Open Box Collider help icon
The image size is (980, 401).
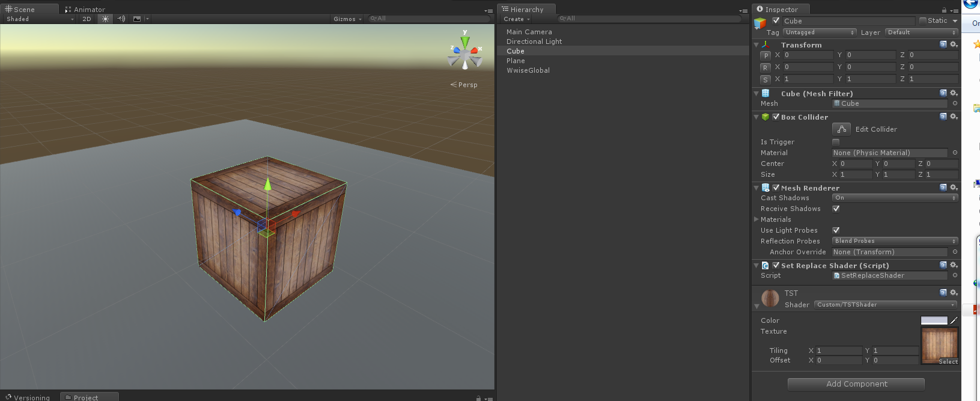coord(943,117)
